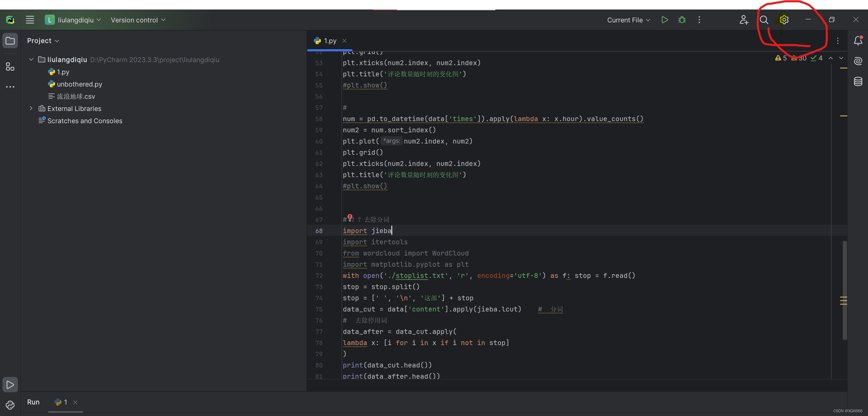Toggle the Run tool window button
This screenshot has width=868, height=416.
click(10, 385)
